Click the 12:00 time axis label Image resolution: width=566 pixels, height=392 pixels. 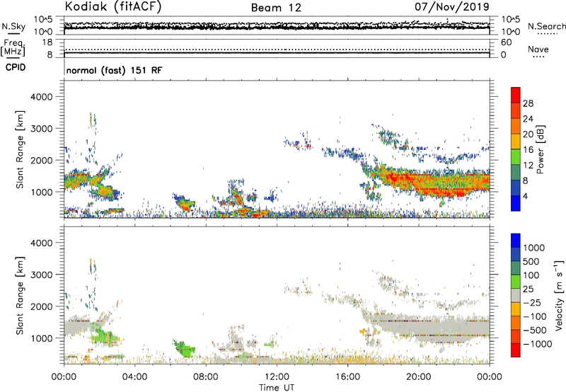click(277, 377)
